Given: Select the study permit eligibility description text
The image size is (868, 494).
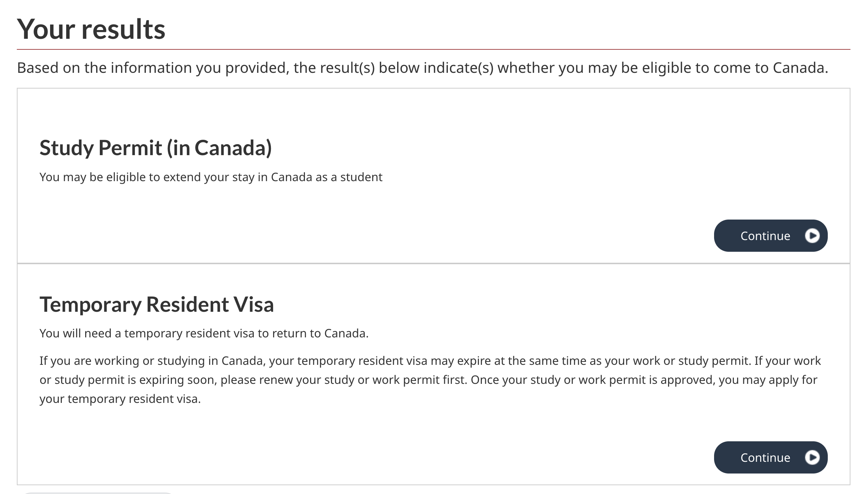Looking at the screenshot, I should 211,177.
